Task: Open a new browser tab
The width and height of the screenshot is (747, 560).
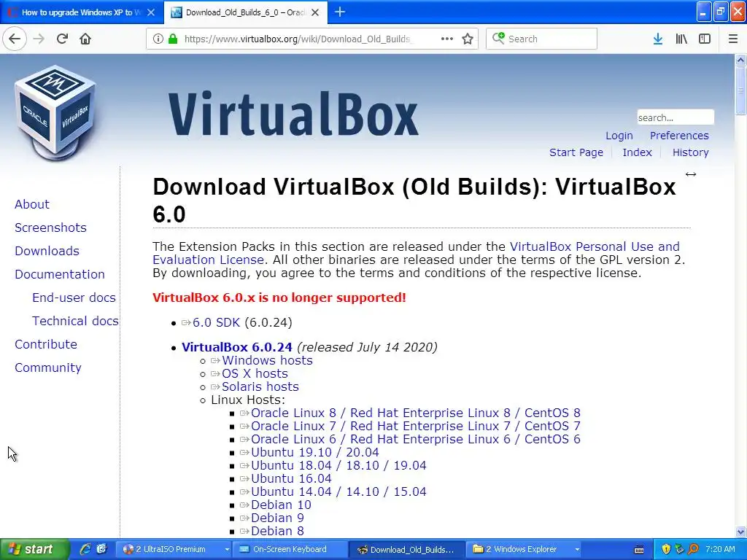Action: click(340, 12)
